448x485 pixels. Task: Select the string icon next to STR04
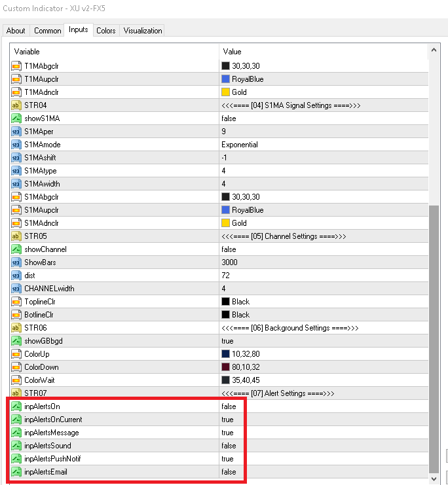click(16, 105)
